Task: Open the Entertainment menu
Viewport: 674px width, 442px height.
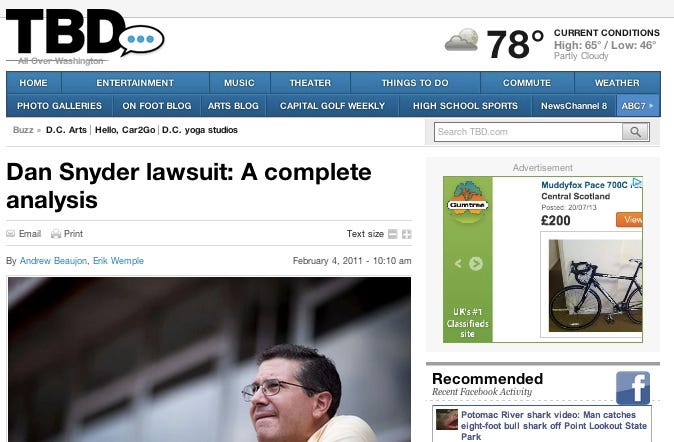Action: [135, 83]
